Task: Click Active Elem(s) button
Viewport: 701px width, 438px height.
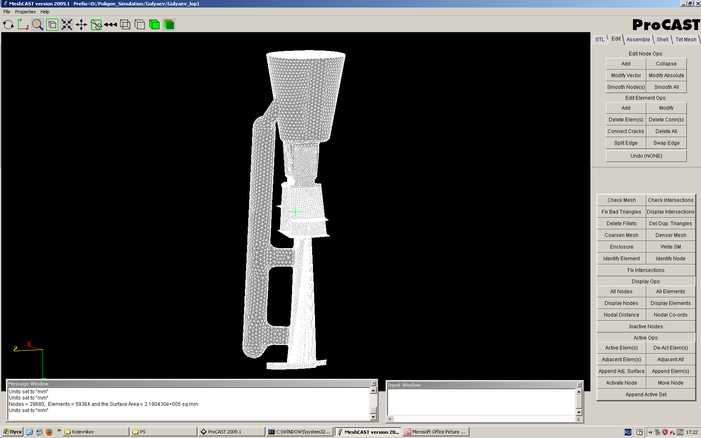Action: click(621, 348)
